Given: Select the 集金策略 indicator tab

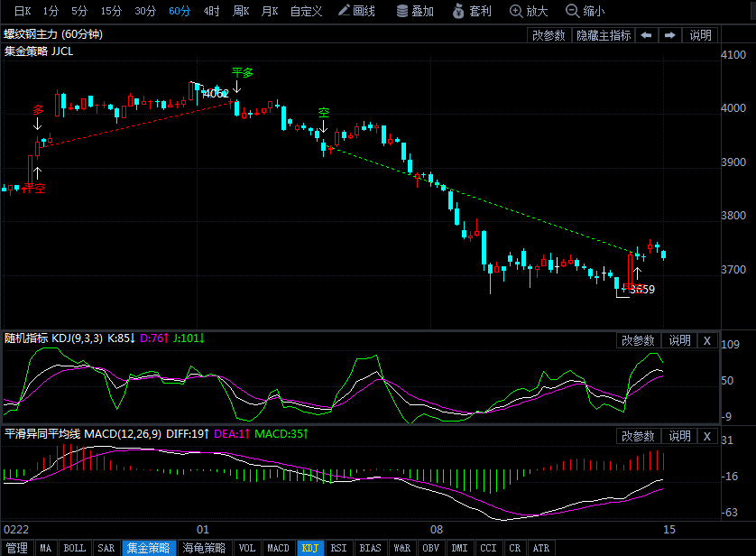Looking at the screenshot, I should click(x=149, y=548).
